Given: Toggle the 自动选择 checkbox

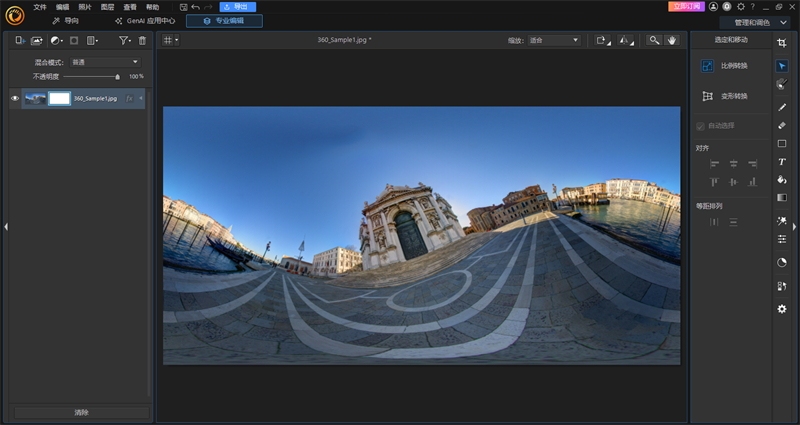Looking at the screenshot, I should click(x=700, y=125).
